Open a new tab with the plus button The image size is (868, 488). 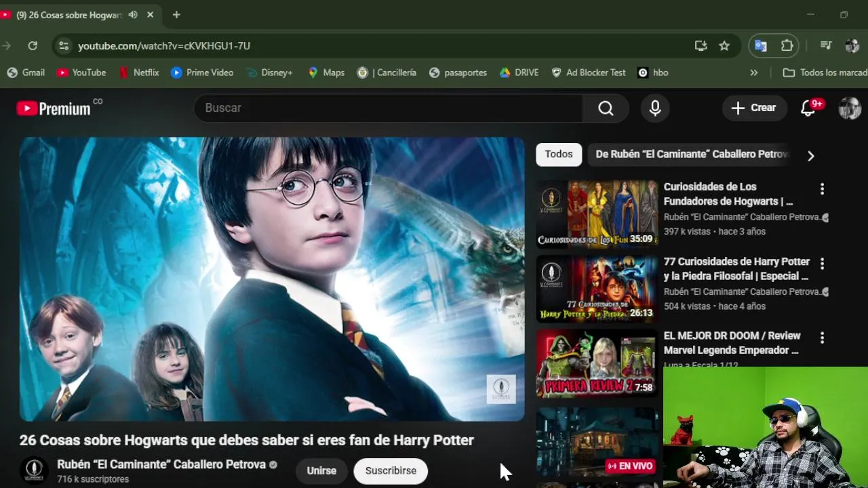coord(176,15)
